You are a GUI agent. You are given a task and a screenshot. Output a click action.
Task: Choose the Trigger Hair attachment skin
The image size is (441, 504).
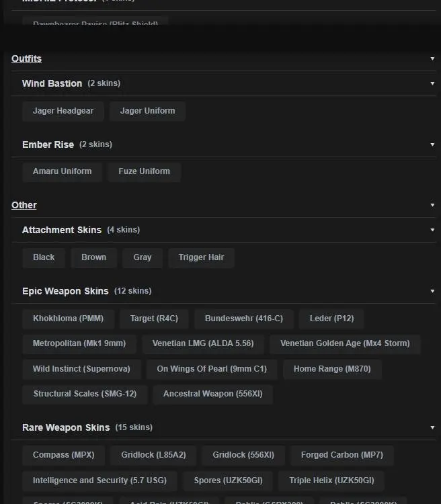point(202,257)
